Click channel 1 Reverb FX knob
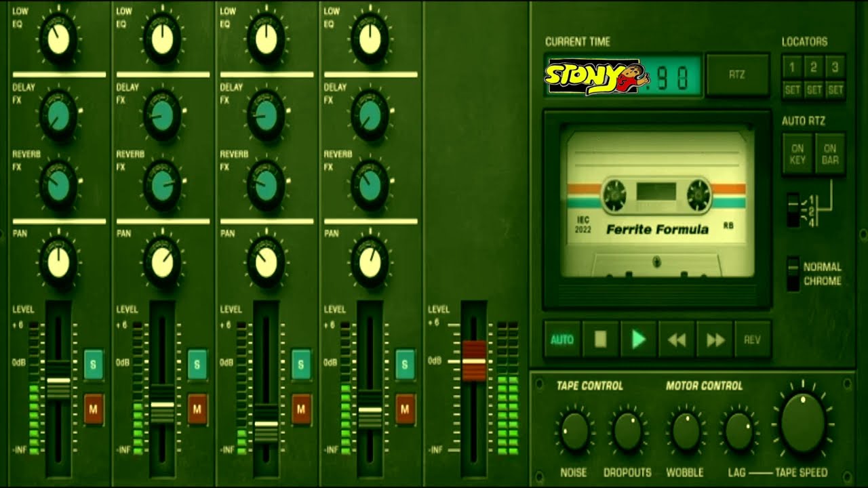 [x=59, y=186]
